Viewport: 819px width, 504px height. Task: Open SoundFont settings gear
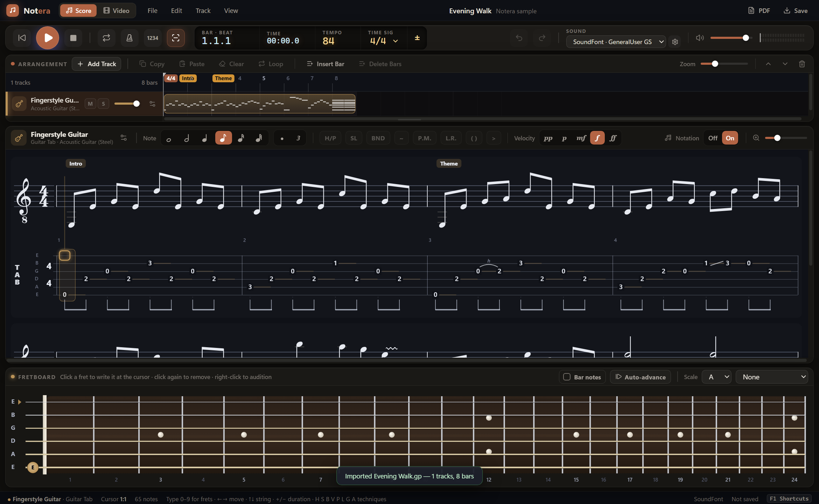click(675, 42)
